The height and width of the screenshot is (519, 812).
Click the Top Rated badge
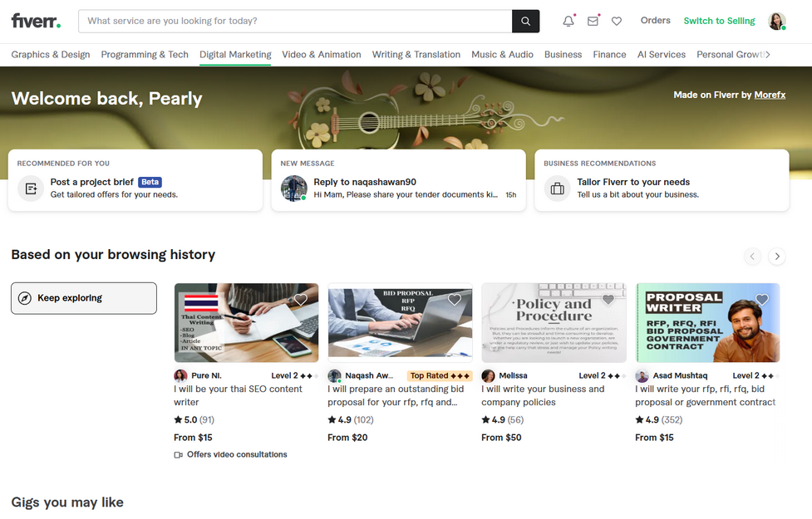tap(440, 375)
